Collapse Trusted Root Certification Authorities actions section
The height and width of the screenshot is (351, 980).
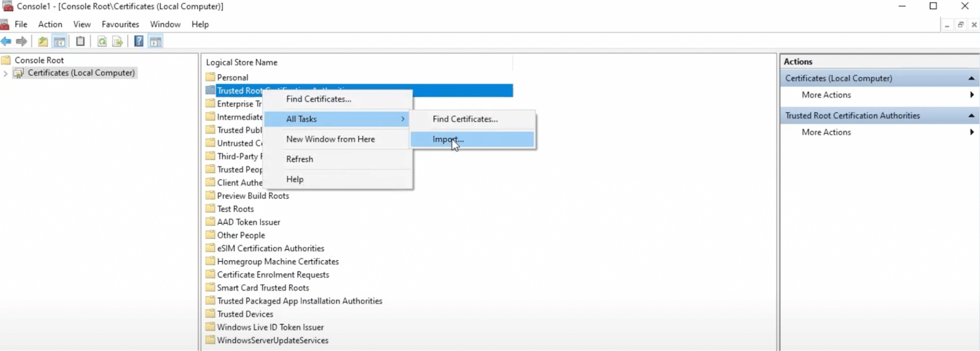pos(971,116)
